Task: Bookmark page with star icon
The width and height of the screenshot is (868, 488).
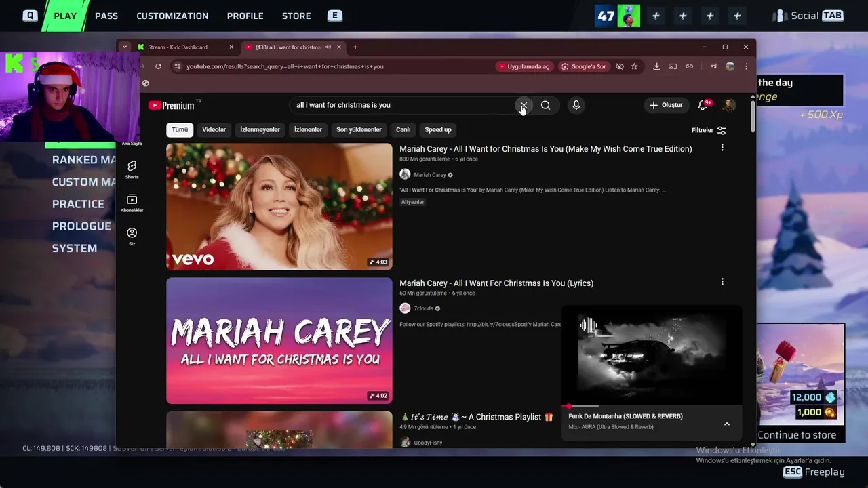Action: pos(634,66)
